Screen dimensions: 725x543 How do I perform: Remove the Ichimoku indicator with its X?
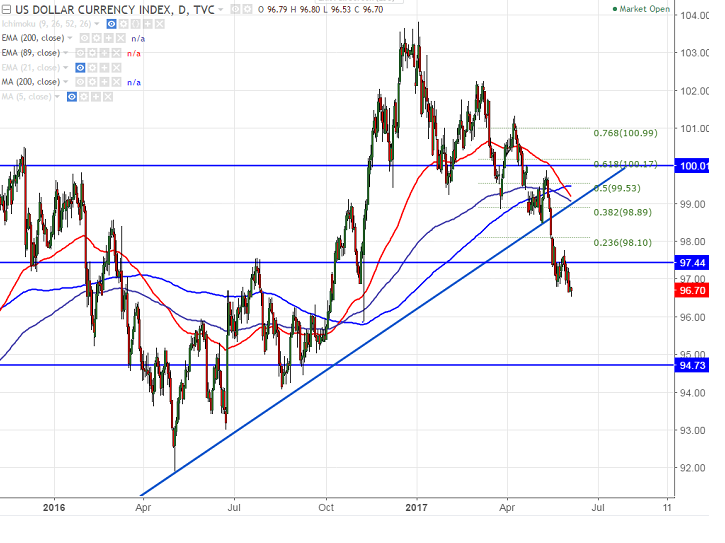click(160, 24)
